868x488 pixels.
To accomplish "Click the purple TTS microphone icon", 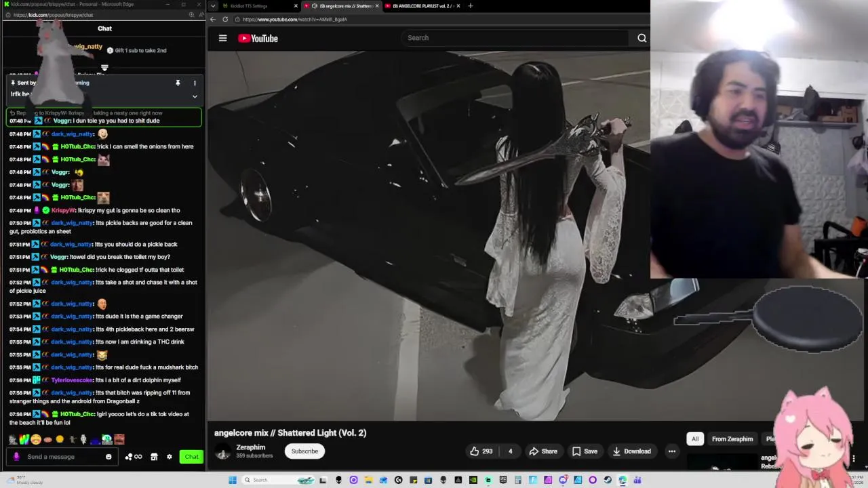I will coord(16,457).
